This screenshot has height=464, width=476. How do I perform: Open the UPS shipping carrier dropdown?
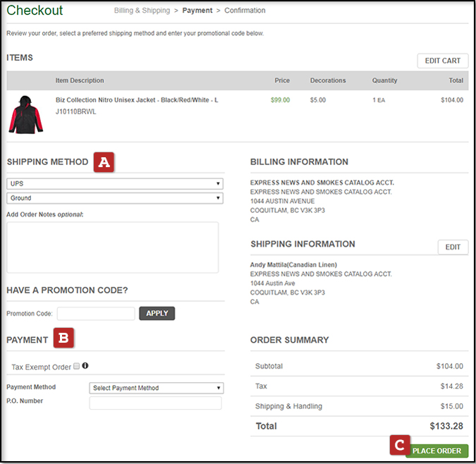115,183
